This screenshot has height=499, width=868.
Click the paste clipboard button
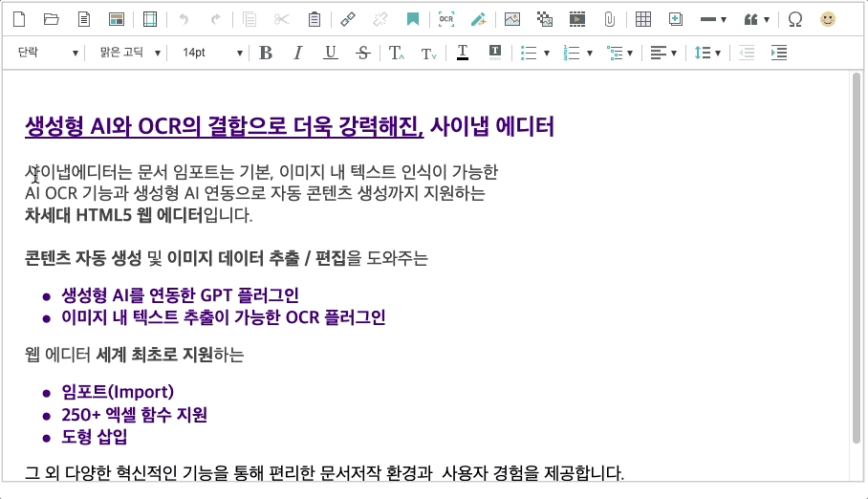[315, 18]
